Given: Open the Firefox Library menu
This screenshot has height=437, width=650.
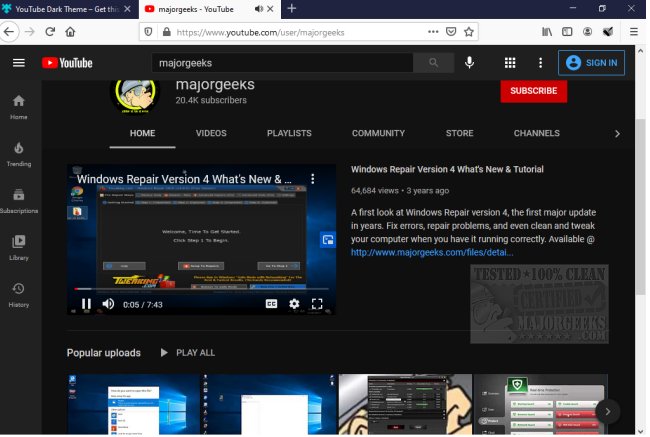Looking at the screenshot, I should coord(547,32).
